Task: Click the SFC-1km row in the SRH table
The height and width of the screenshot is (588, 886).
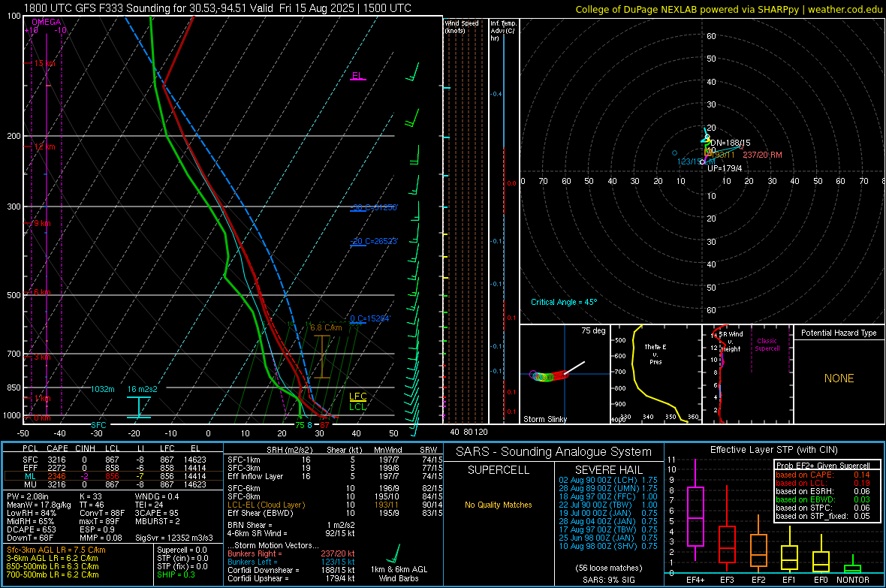Action: [335, 460]
